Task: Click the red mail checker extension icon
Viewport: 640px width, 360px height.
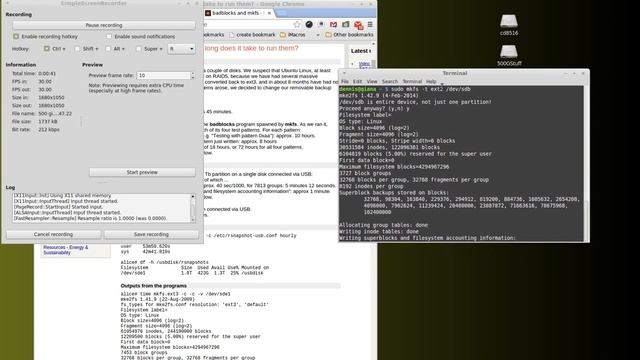Action: (x=358, y=25)
